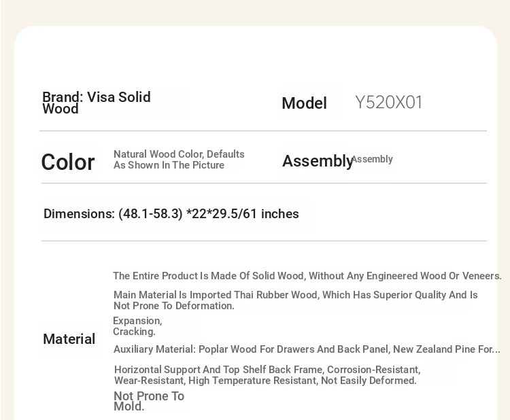Click the bold Assembly heading
This screenshot has height=420, width=510.
(x=318, y=161)
